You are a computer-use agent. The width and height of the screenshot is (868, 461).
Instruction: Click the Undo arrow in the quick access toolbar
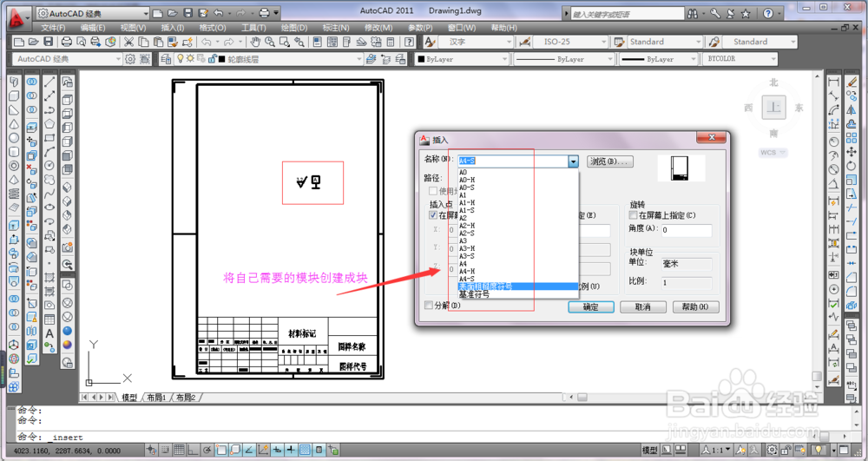pyautogui.click(x=219, y=13)
